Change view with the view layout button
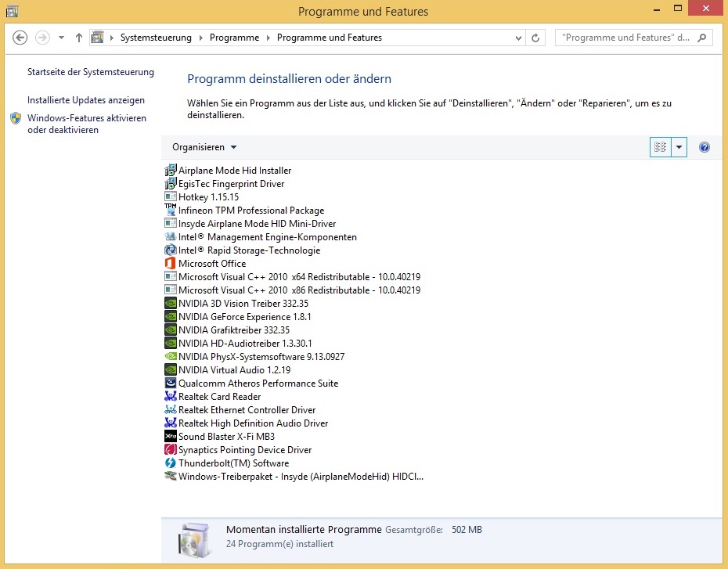This screenshot has width=728, height=569. coord(660,147)
